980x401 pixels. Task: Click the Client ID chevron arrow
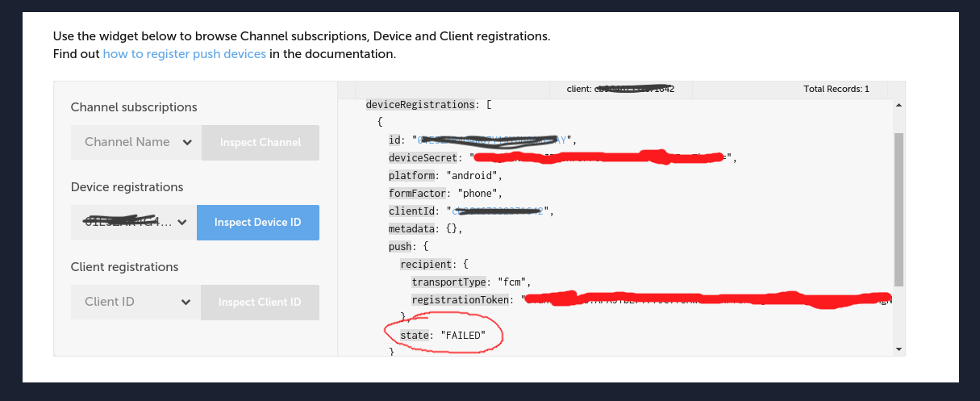coord(186,303)
